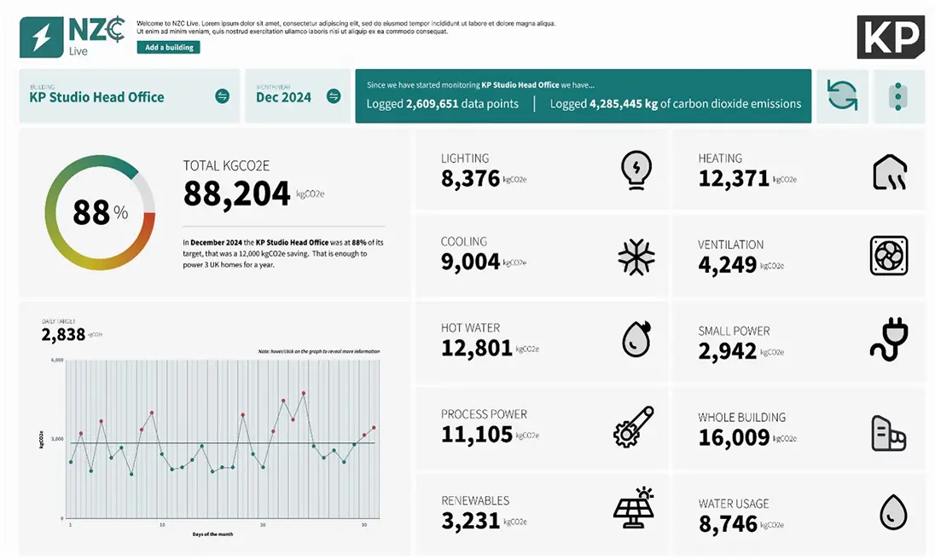Click the Renewables value 3,231

[470, 521]
